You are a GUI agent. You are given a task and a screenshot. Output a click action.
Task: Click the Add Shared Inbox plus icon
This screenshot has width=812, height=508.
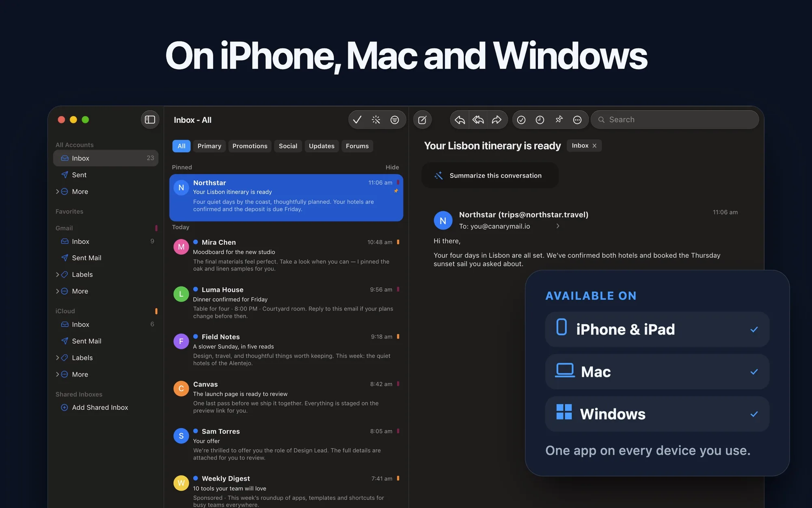pyautogui.click(x=64, y=407)
